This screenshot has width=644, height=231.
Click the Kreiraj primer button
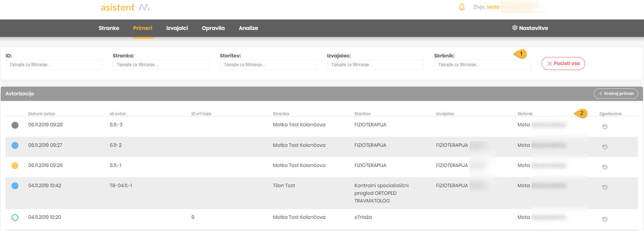point(616,94)
